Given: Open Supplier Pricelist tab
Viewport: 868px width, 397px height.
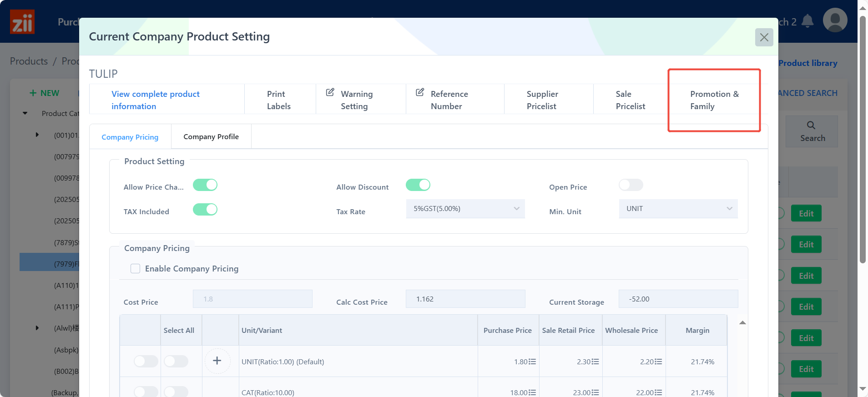Looking at the screenshot, I should click(542, 100).
